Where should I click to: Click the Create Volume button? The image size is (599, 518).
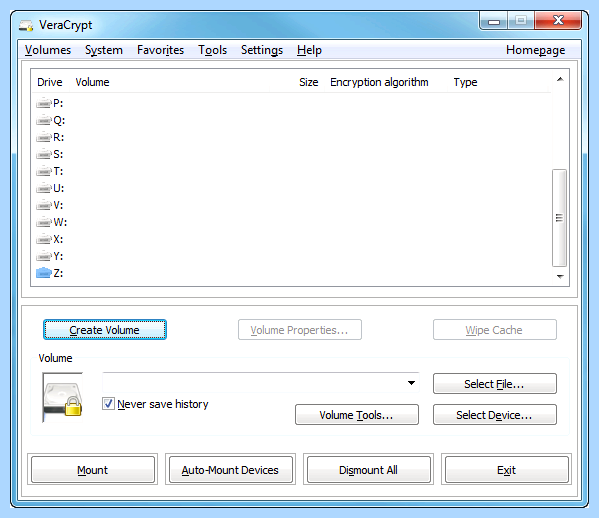105,330
